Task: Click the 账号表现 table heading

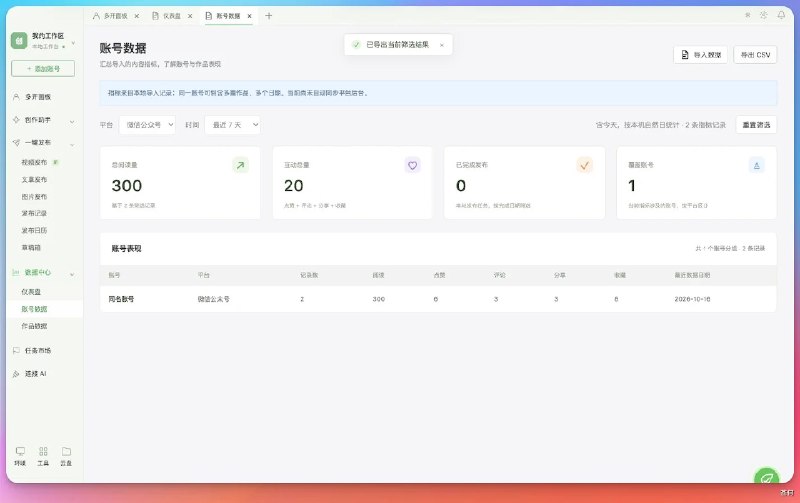Action: pos(126,248)
